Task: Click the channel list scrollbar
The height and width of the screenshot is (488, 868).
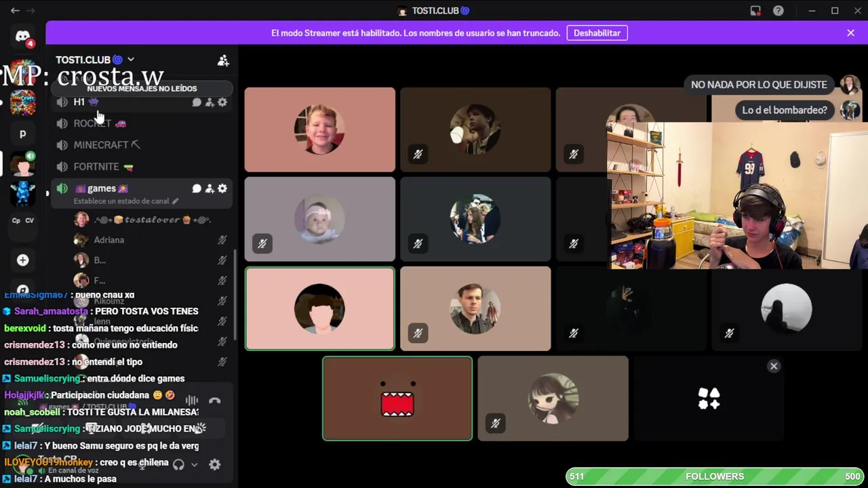Action: pyautogui.click(x=235, y=295)
